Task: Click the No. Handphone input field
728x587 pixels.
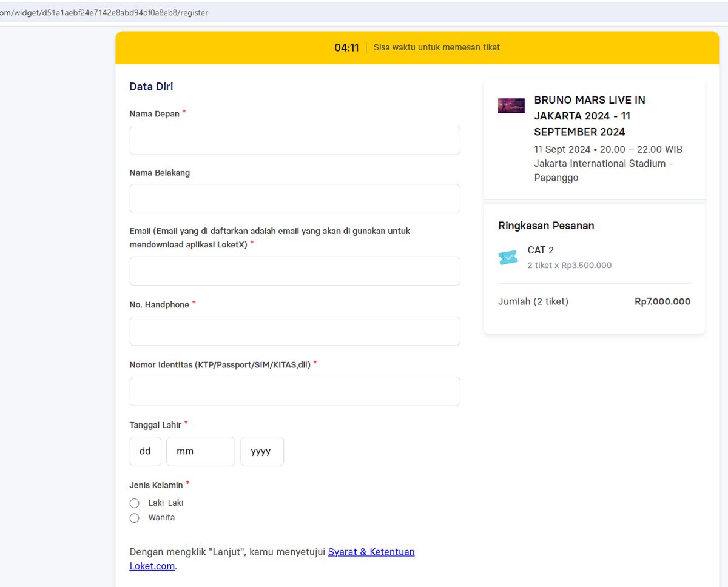Action: tap(295, 331)
